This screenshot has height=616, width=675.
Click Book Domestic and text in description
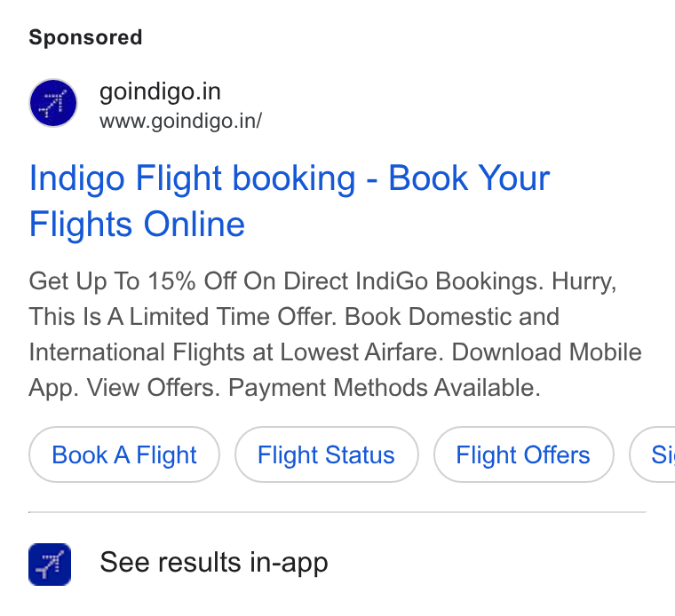(452, 317)
